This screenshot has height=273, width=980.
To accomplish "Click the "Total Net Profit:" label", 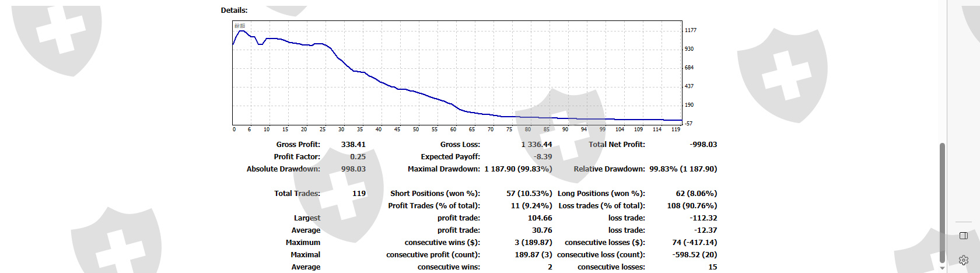I will 617,145.
